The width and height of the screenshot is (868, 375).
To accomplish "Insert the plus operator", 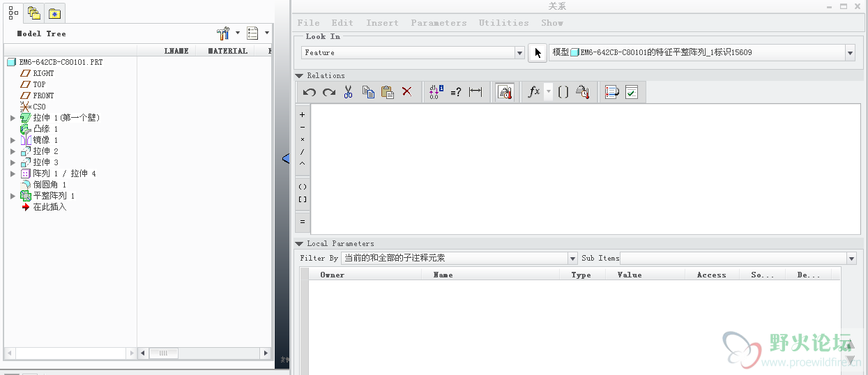I will pyautogui.click(x=303, y=114).
